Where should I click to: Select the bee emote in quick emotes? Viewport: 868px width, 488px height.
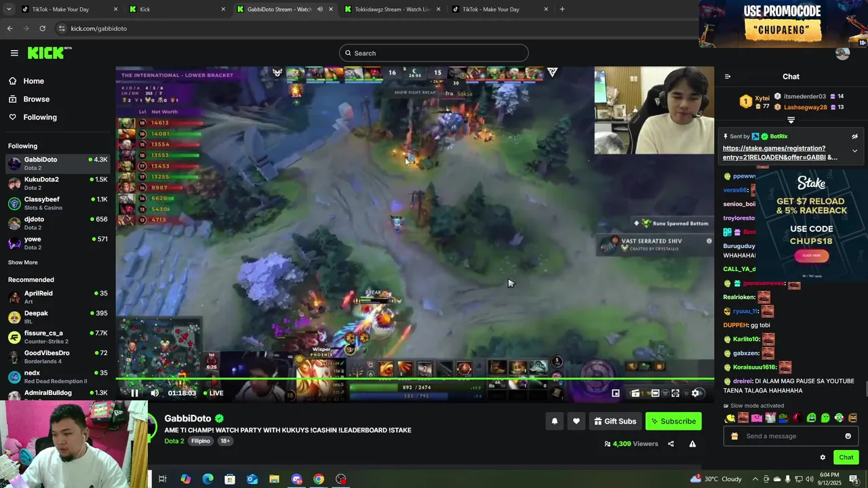click(729, 418)
